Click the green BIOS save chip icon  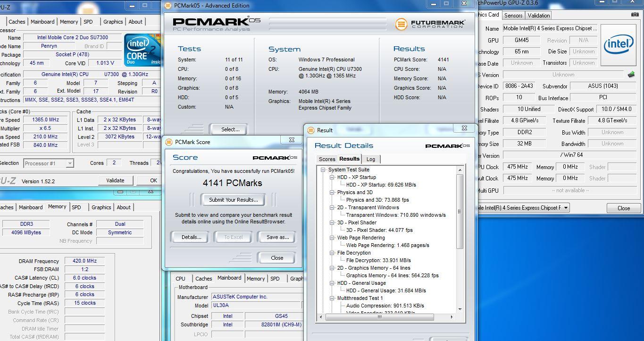tap(631, 75)
